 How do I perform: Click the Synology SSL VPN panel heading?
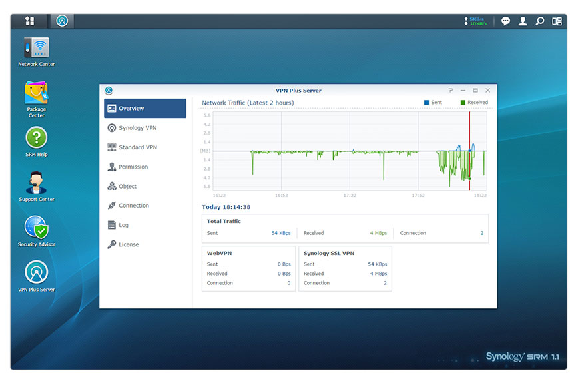coord(329,253)
